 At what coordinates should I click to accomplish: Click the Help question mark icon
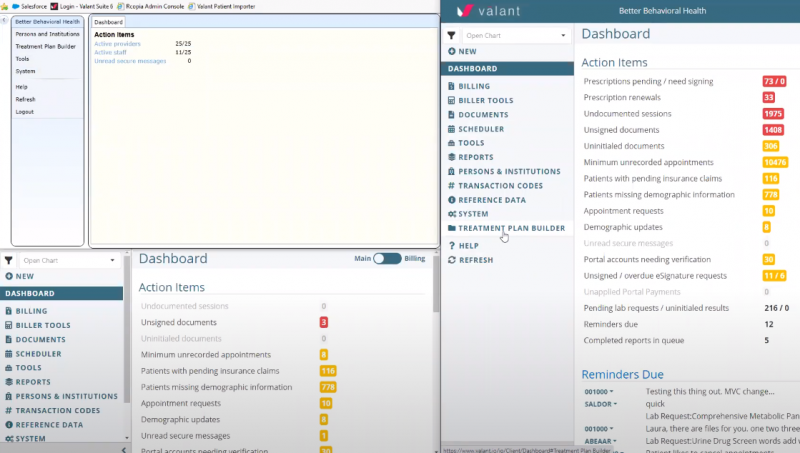tap(452, 245)
